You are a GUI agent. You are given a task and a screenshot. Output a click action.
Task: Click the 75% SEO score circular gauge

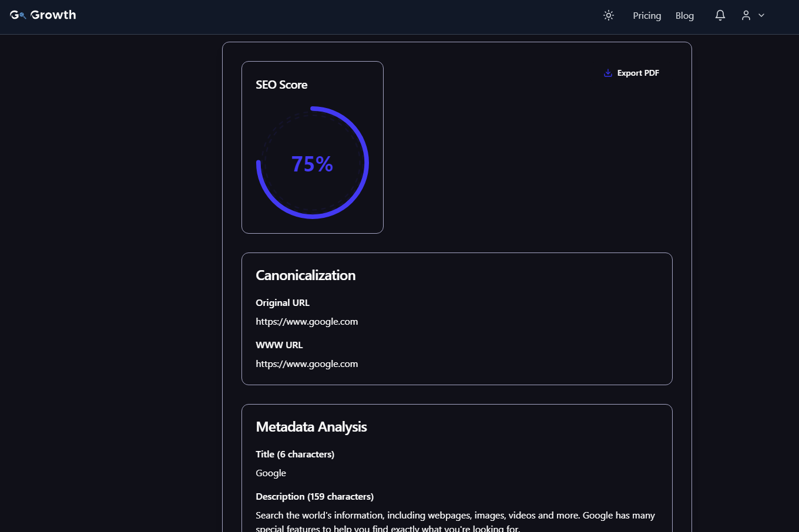coord(313,163)
